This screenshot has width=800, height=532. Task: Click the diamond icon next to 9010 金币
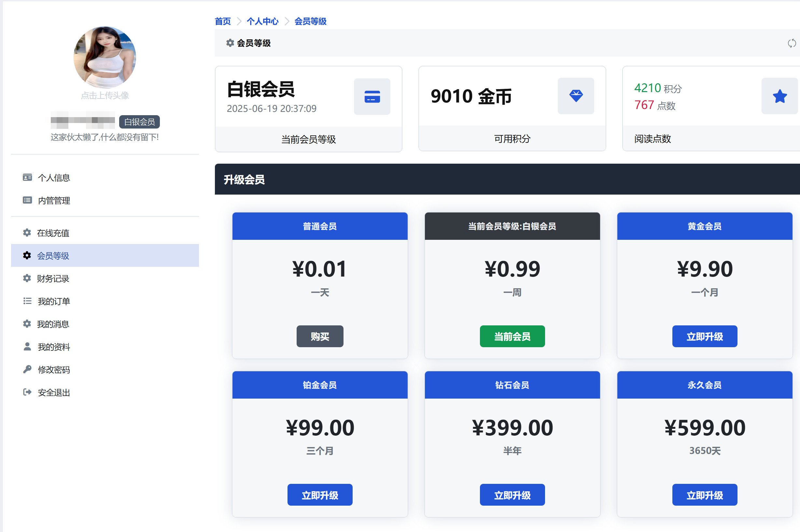click(576, 96)
